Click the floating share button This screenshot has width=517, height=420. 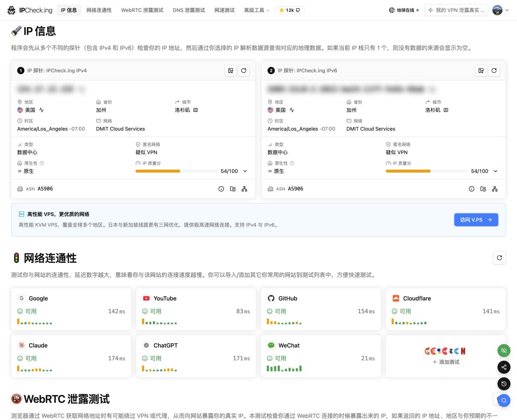pos(504,367)
